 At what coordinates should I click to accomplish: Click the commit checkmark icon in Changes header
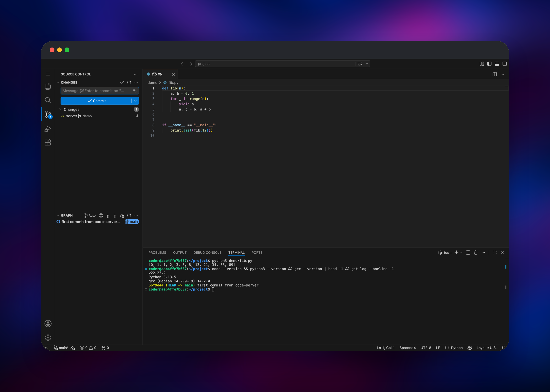pyautogui.click(x=122, y=83)
